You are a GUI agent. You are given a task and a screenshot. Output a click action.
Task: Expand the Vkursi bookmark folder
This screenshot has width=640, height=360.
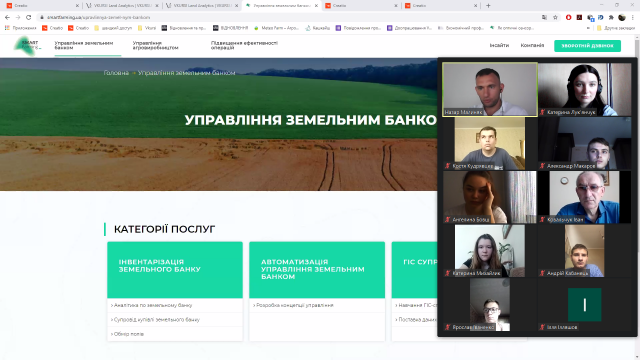point(147,28)
